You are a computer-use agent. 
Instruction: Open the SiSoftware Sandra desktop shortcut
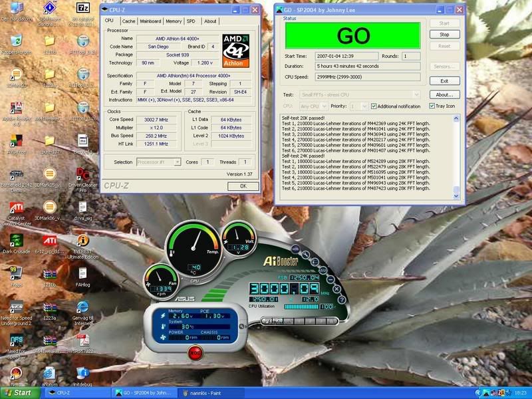click(49, 9)
